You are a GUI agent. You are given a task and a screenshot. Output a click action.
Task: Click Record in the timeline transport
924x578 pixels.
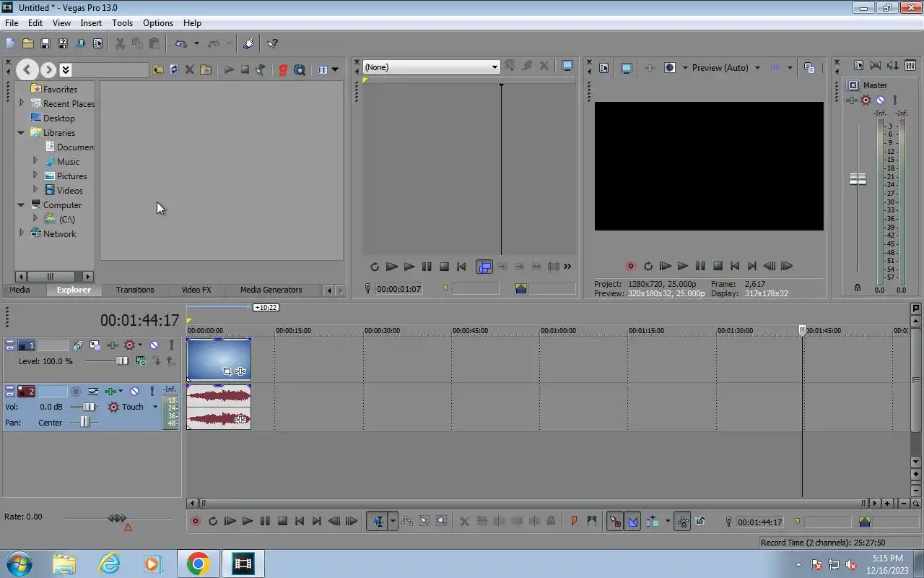(x=195, y=521)
